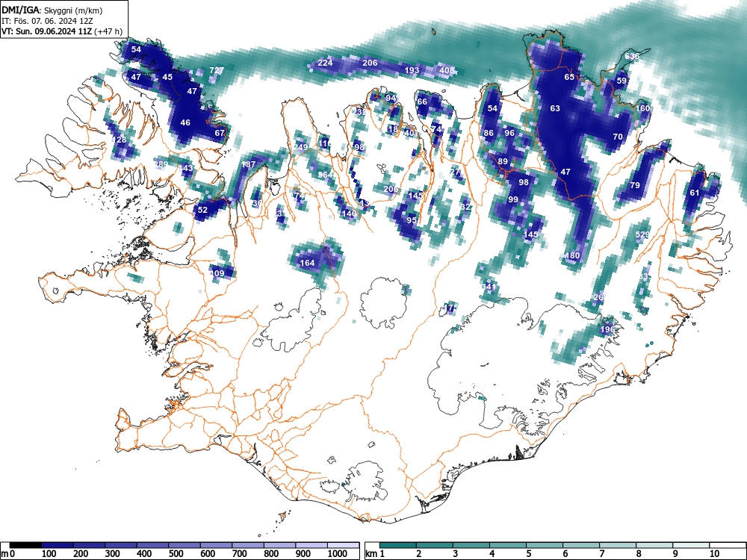Click the visibility value '529' on the map
The height and width of the screenshot is (560, 747).
pos(642,234)
